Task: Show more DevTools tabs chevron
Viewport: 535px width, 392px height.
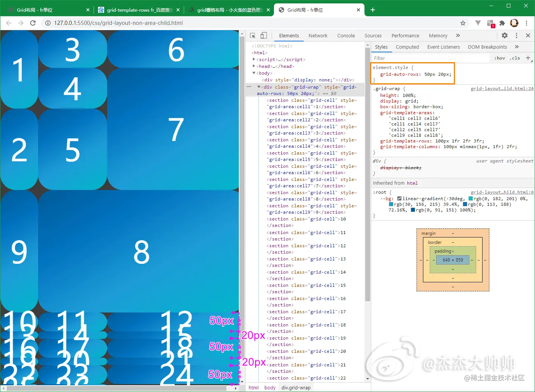Action: [458, 35]
